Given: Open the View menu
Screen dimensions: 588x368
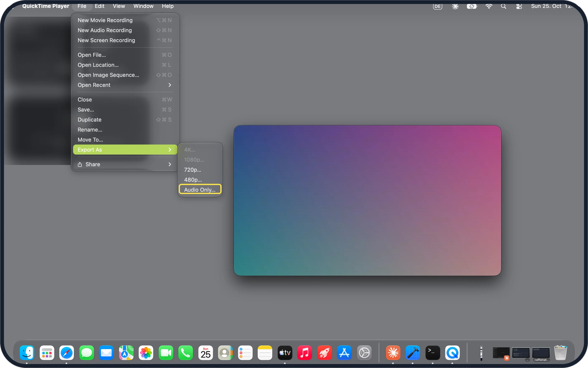Looking at the screenshot, I should point(119,6).
